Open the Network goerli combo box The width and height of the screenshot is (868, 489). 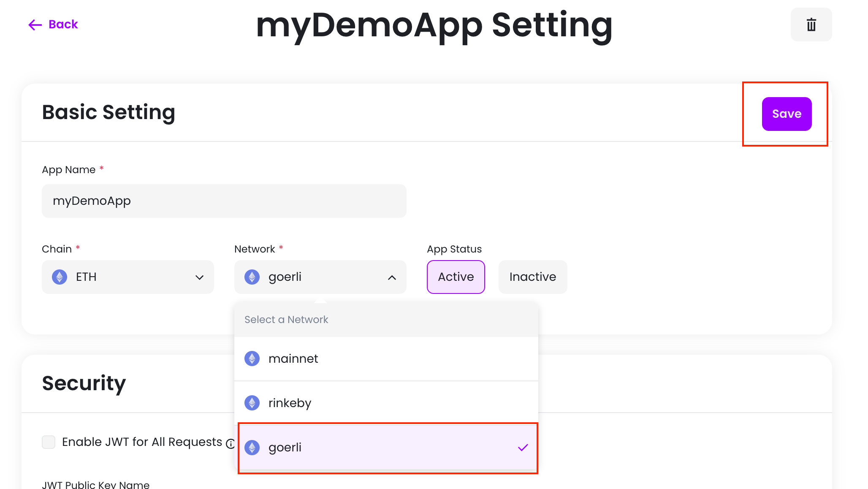pyautogui.click(x=320, y=277)
